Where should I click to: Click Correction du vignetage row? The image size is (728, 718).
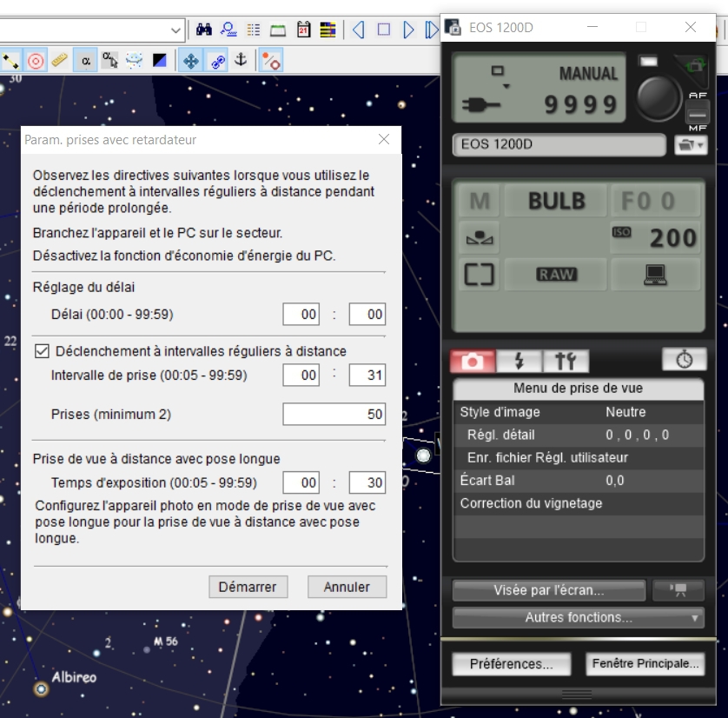click(x=578, y=503)
